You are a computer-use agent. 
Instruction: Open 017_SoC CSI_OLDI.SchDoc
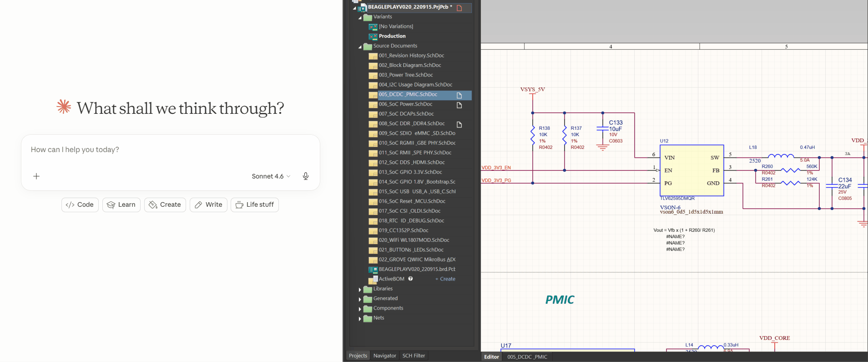click(409, 211)
